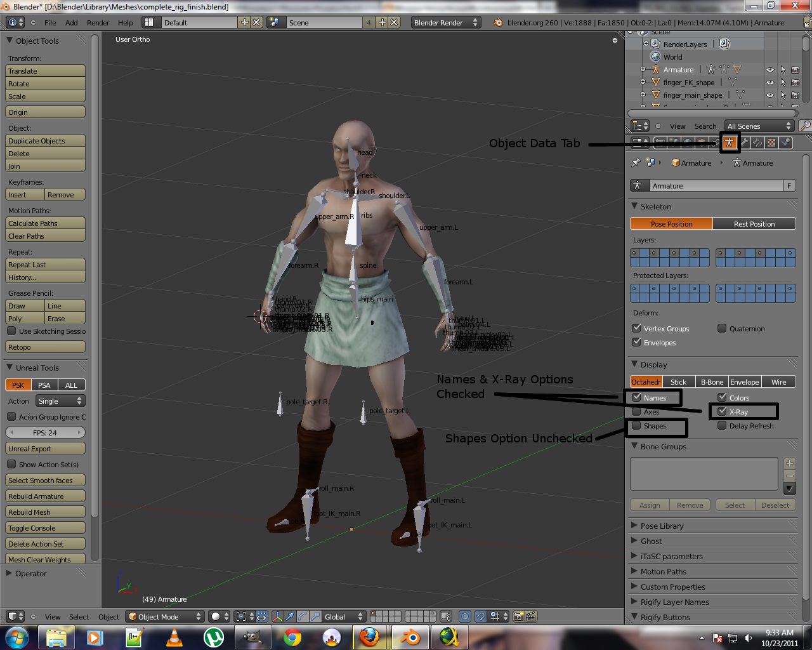812x650 pixels.
Task: Toggle render camera icon for finger_FK_shape
Action: (795, 83)
